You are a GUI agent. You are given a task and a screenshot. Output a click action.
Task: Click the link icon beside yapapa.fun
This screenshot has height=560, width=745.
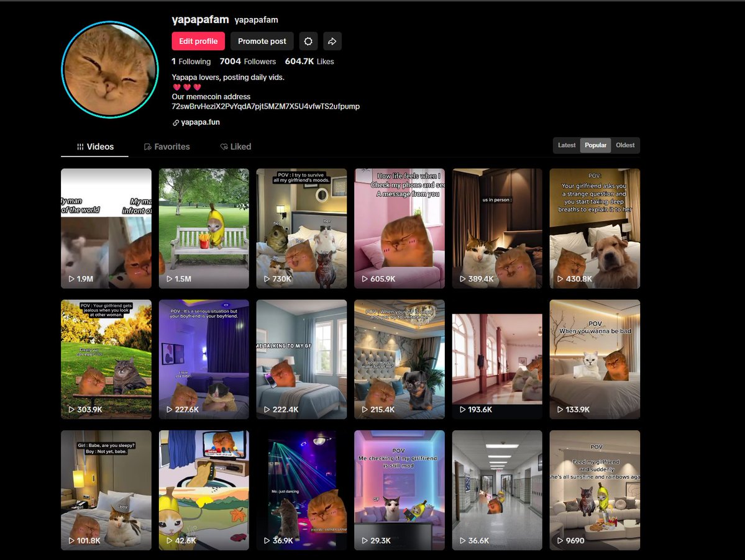(x=175, y=122)
